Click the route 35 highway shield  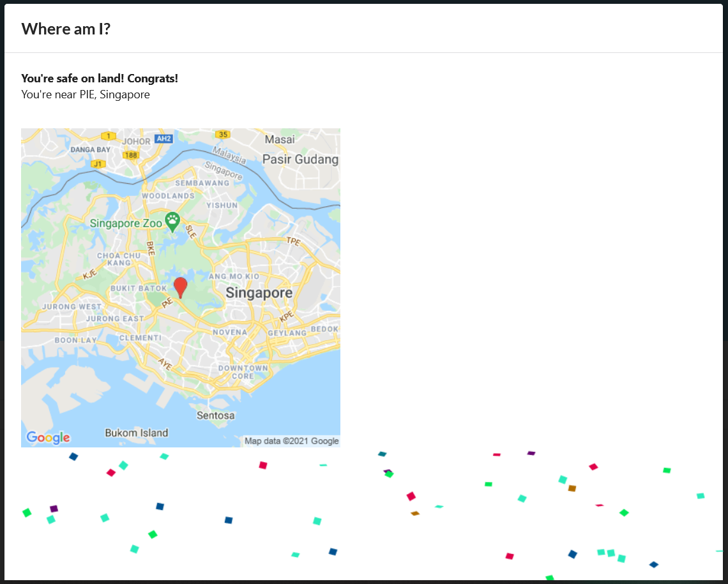[223, 135]
